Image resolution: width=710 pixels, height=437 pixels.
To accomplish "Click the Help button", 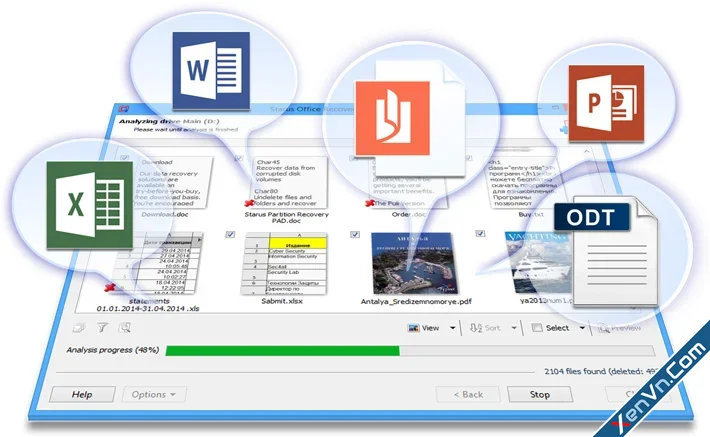I will point(82,394).
